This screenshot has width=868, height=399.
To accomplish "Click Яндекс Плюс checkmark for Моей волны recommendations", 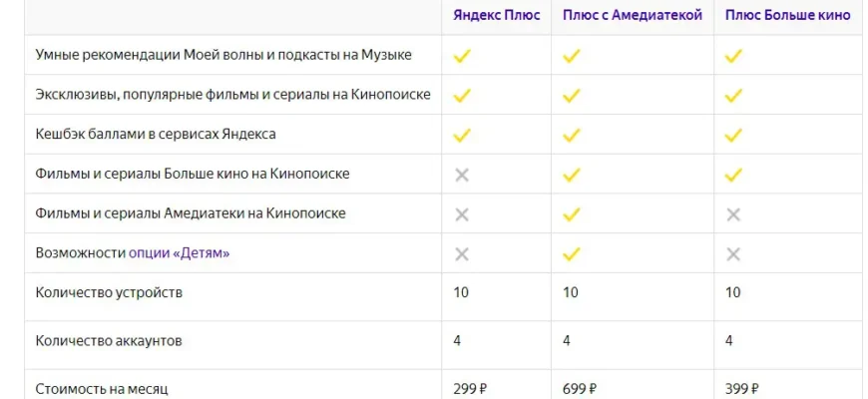I will pyautogui.click(x=462, y=56).
